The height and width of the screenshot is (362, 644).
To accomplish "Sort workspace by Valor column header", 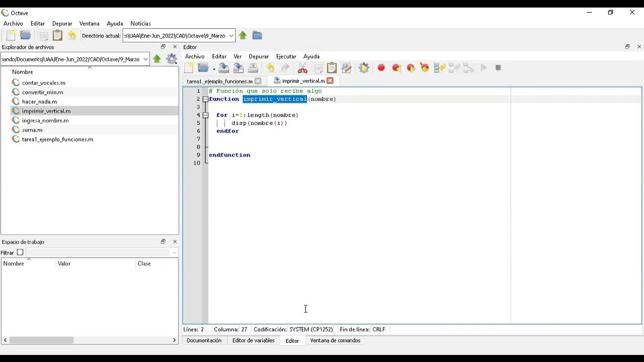I will click(95, 263).
